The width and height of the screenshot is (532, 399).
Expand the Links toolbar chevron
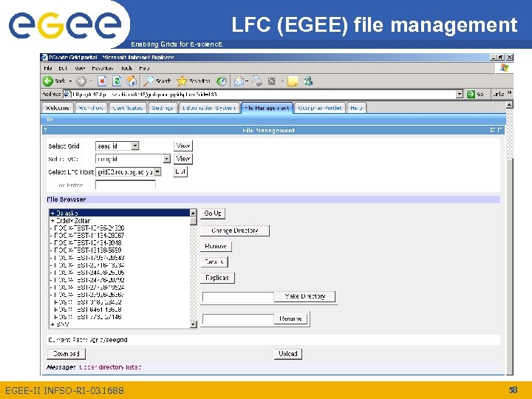(509, 92)
